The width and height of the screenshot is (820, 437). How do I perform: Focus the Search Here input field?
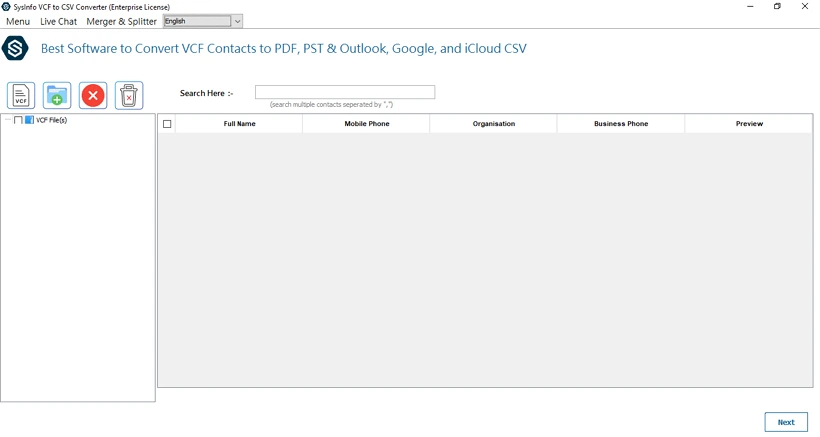tap(344, 92)
